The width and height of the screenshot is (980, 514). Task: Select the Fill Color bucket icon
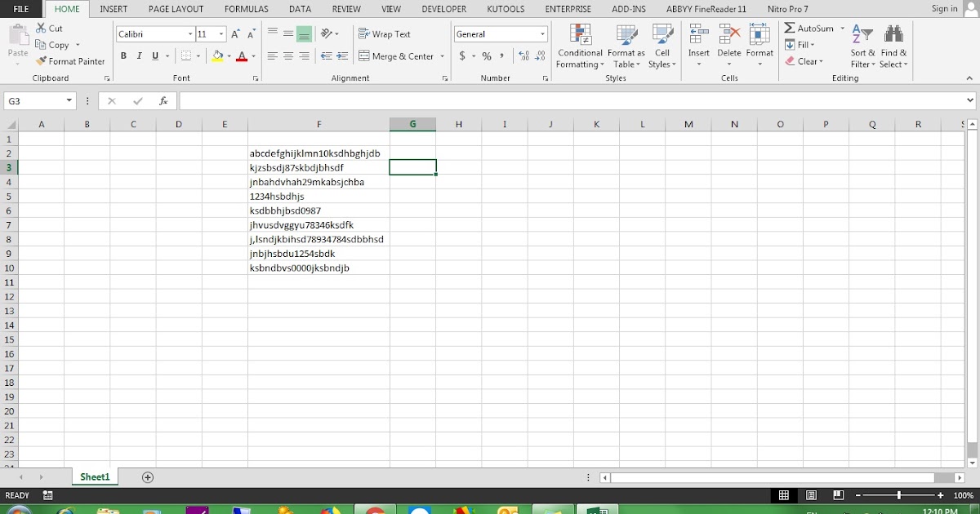[x=219, y=56]
